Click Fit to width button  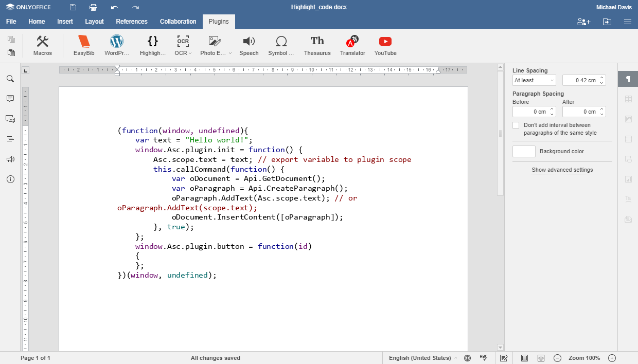coord(541,358)
